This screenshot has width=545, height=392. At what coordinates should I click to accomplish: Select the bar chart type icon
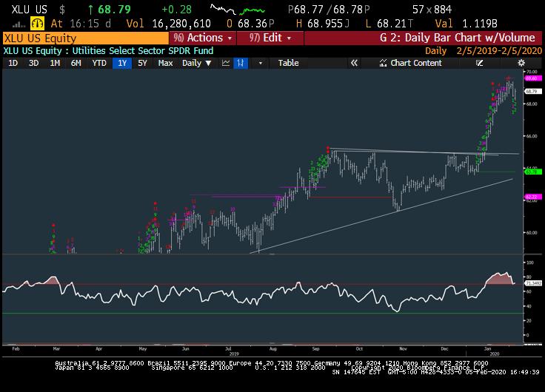241,63
